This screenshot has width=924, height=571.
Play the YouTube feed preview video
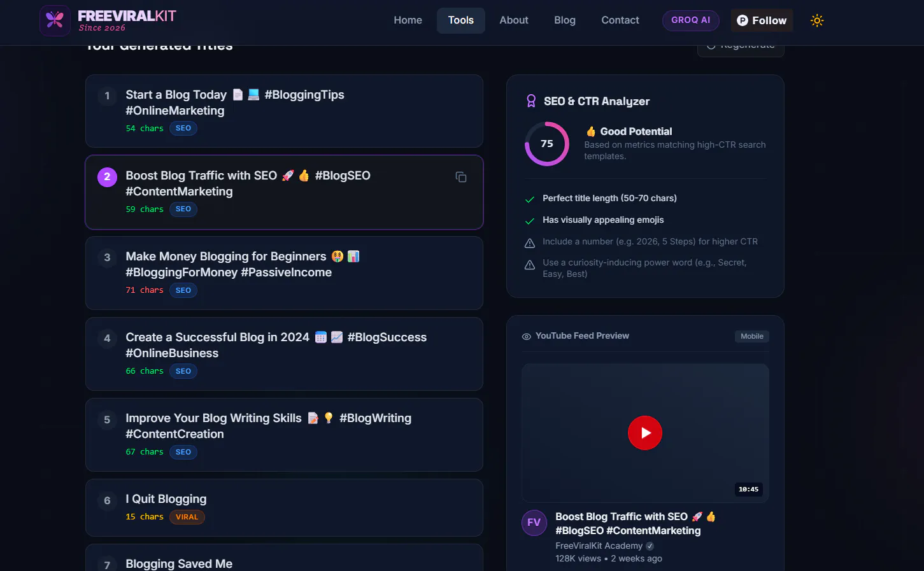[x=645, y=433]
